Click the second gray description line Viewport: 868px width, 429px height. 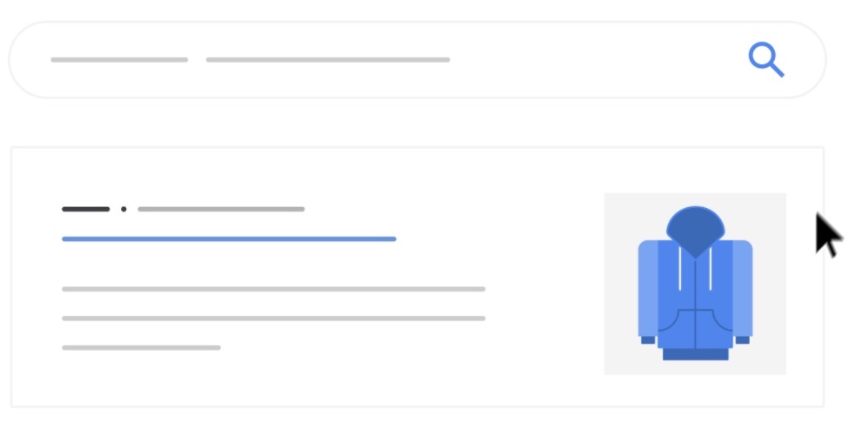(x=273, y=318)
